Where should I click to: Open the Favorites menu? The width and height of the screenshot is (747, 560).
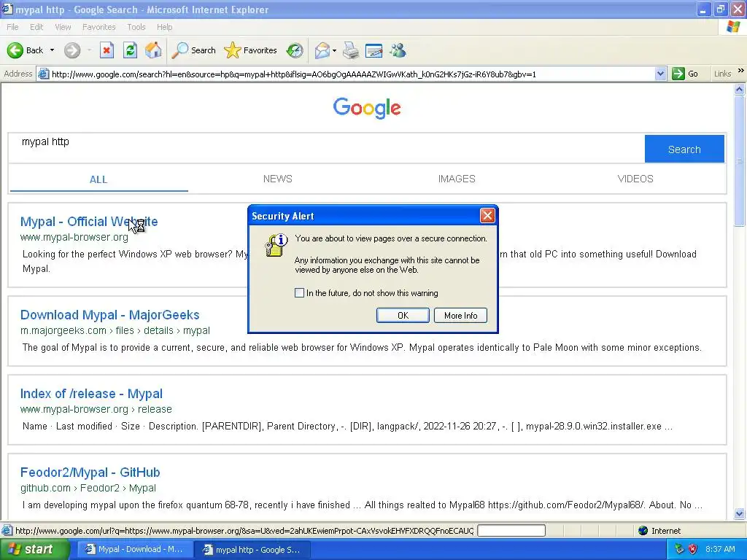pyautogui.click(x=98, y=27)
